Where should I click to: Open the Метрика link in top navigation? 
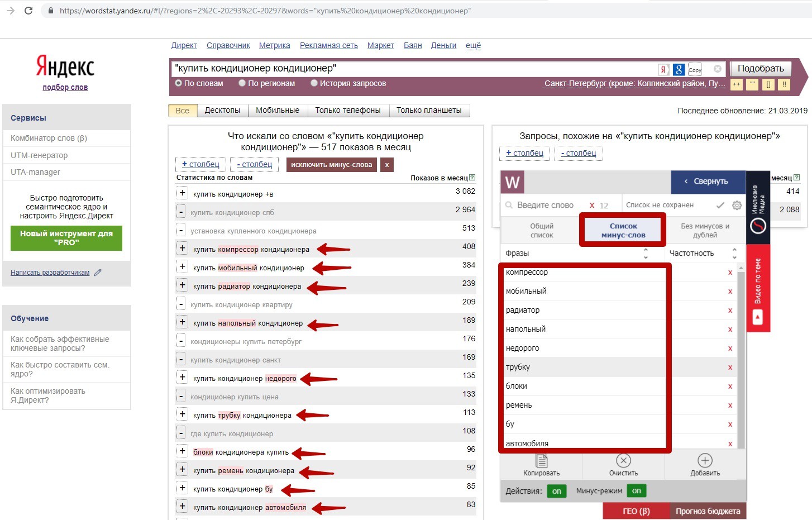click(x=275, y=46)
